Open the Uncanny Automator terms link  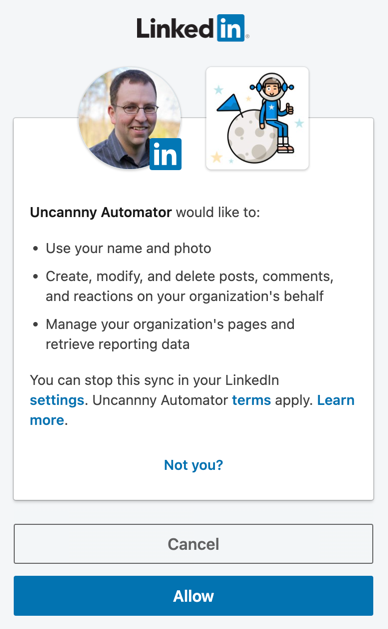click(252, 400)
